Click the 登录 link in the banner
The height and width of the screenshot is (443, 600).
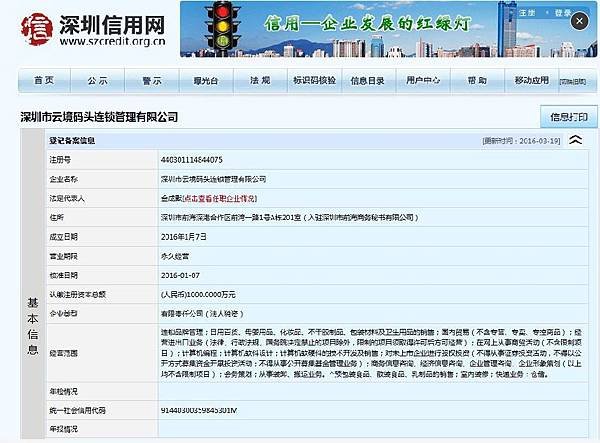tap(563, 13)
